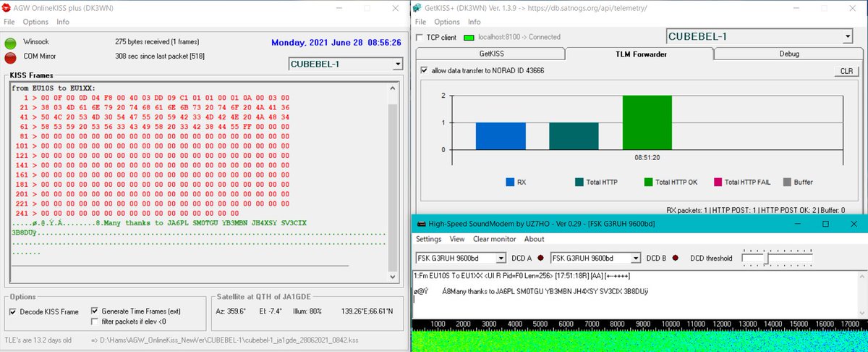Click '308 sec since last packet' text

click(160, 56)
